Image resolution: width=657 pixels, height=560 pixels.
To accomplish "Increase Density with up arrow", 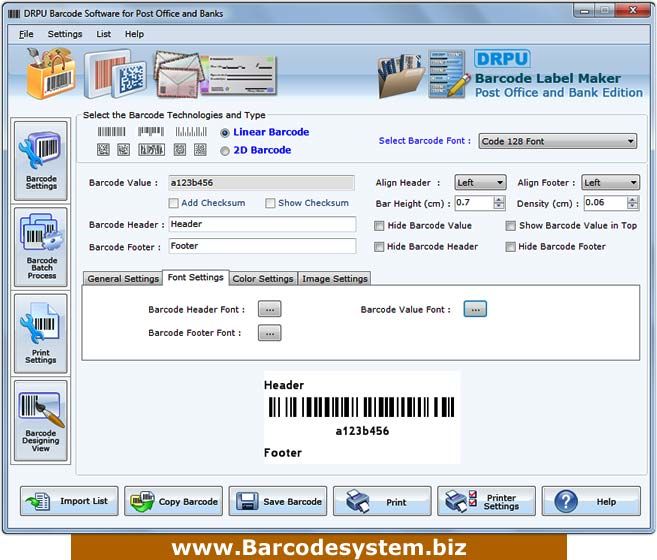I will click(633, 200).
